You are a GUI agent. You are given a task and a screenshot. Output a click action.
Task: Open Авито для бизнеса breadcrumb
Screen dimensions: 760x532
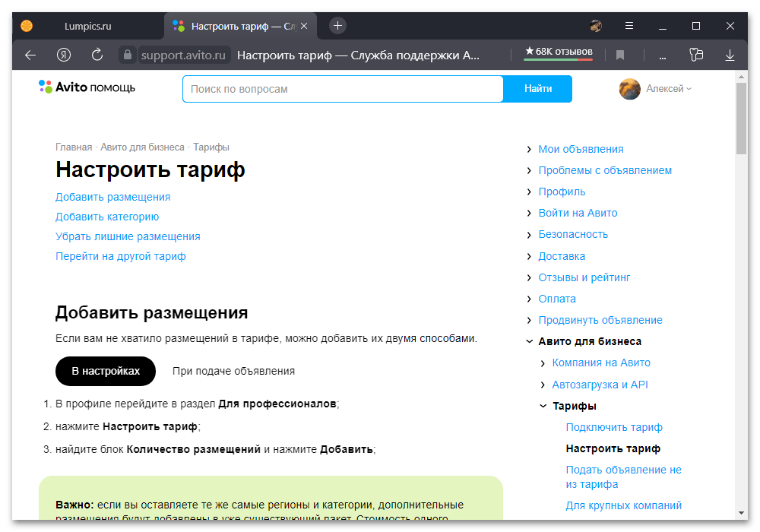tap(143, 147)
